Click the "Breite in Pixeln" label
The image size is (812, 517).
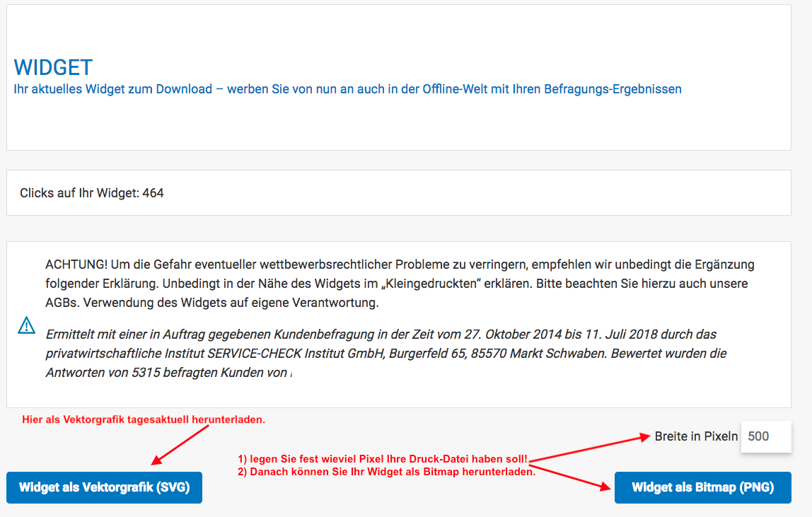tap(696, 436)
